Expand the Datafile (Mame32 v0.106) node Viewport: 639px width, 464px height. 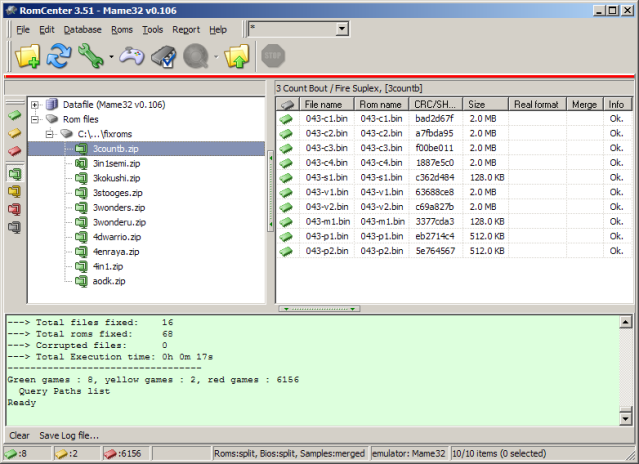(x=35, y=105)
